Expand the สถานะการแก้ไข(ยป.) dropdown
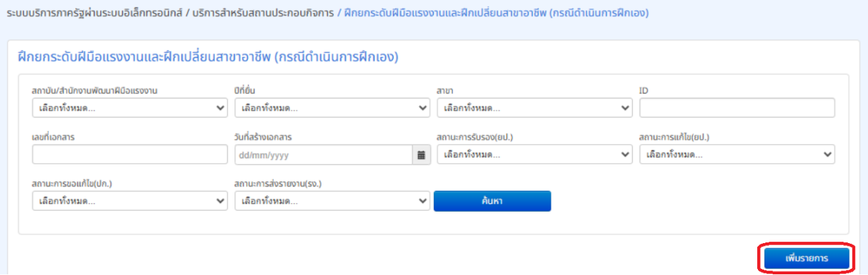 coord(737,155)
